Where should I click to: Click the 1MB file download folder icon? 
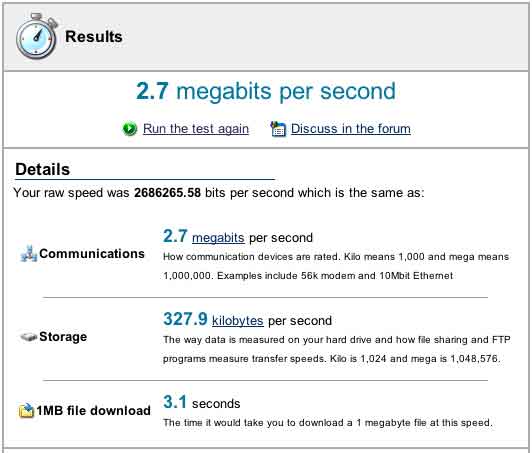26,411
